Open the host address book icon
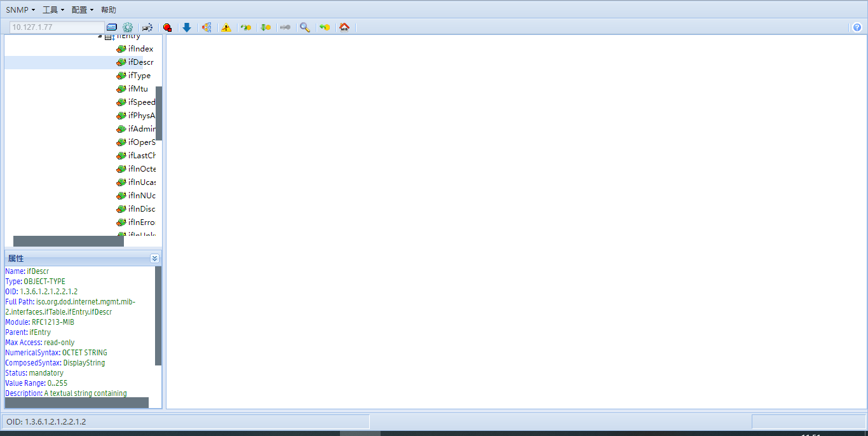This screenshot has height=436, width=868. [x=112, y=27]
